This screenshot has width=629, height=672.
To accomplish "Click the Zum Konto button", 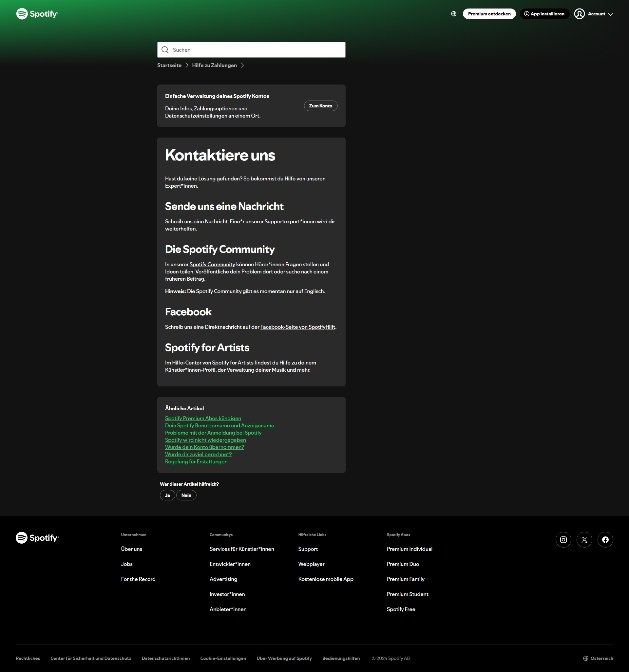I will [x=321, y=106].
